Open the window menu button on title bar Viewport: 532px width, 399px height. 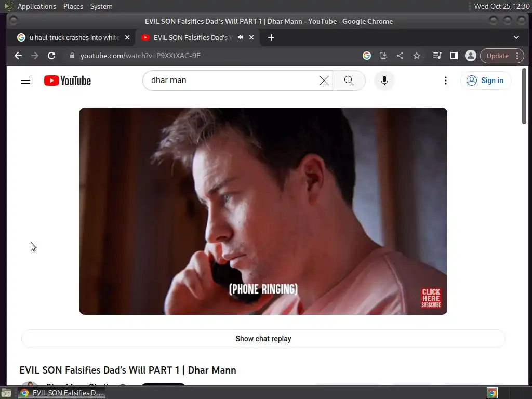pyautogui.click(x=13, y=21)
